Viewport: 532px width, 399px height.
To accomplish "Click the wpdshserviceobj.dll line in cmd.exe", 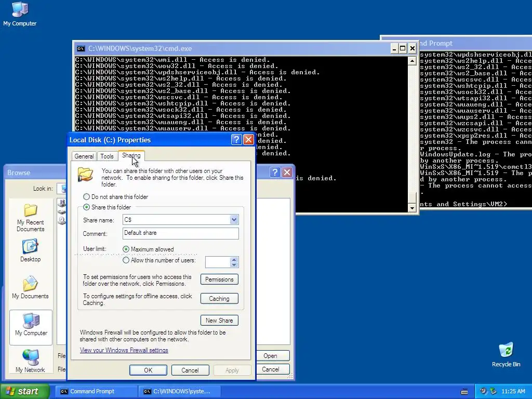I will click(x=197, y=72).
